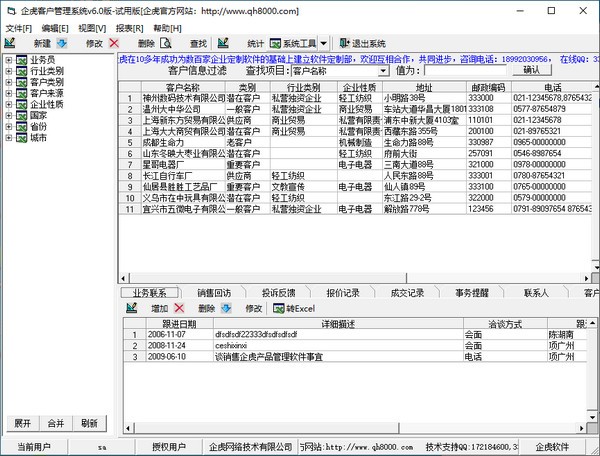Click the customer table horizontal scrollbar thumb
600x456 pixels.
click(268, 278)
